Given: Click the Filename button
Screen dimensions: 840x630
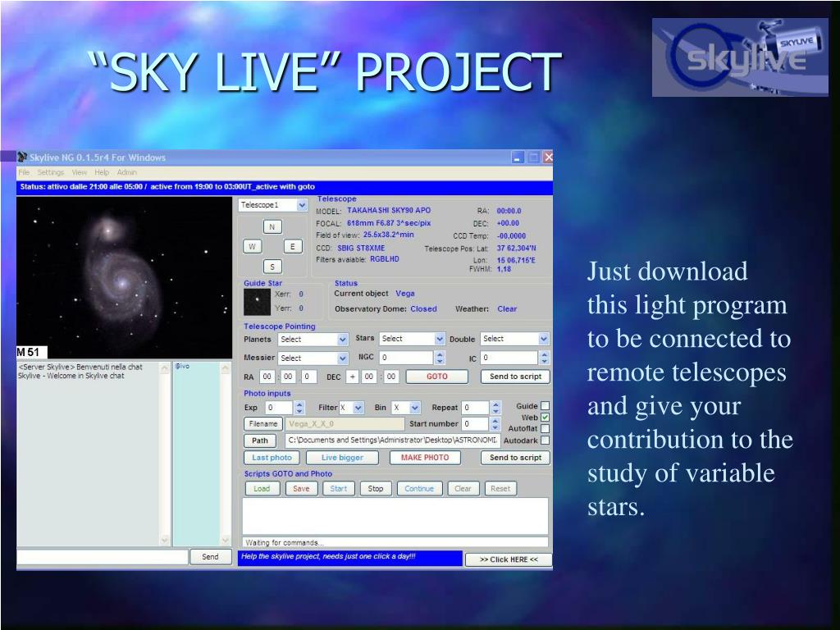Looking at the screenshot, I should 263,424.
